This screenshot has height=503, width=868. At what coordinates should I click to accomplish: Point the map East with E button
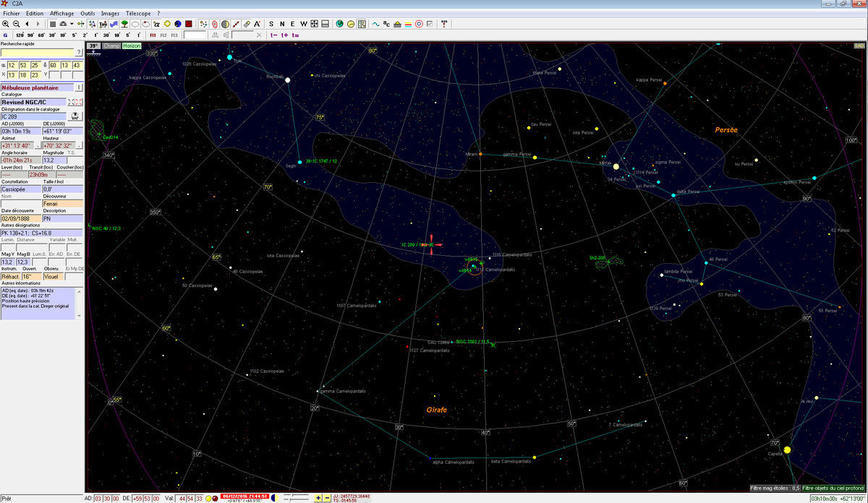tap(293, 24)
